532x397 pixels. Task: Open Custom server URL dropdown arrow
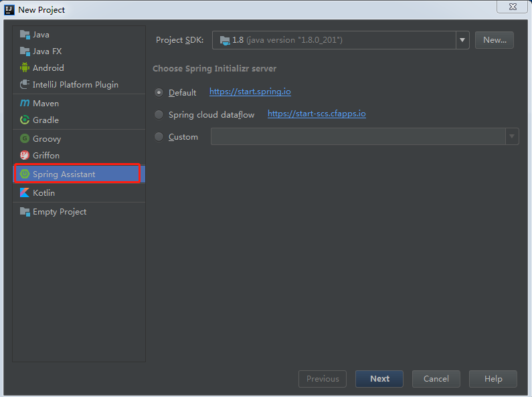click(512, 136)
